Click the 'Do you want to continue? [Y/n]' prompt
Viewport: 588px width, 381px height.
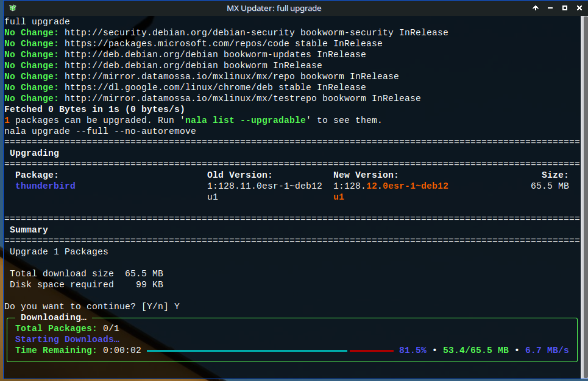point(87,307)
